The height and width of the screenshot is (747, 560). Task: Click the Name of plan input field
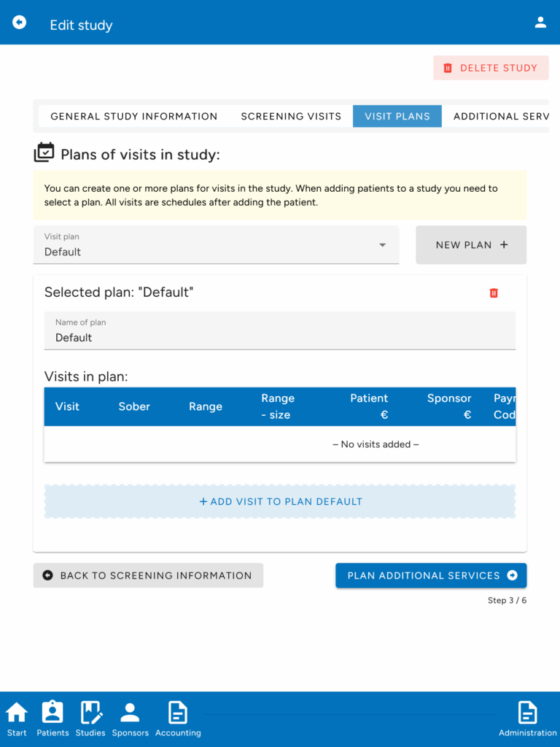click(280, 330)
